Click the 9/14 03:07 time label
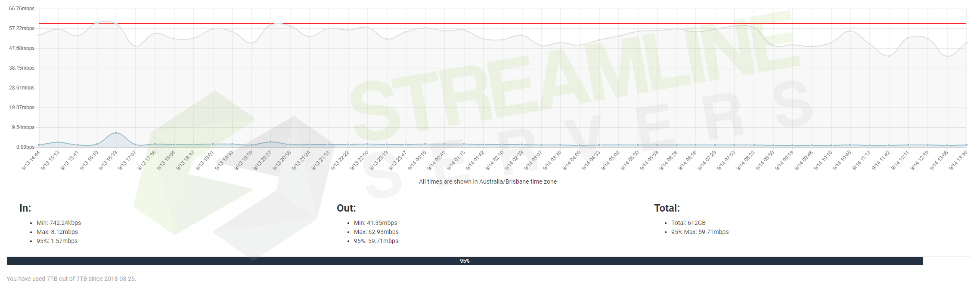The image size is (980, 289). pyautogui.click(x=533, y=160)
